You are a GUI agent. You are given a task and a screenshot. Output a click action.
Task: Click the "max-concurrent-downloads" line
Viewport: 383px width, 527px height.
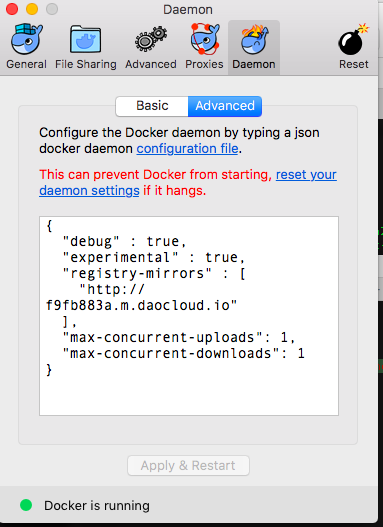pyautogui.click(x=184, y=354)
